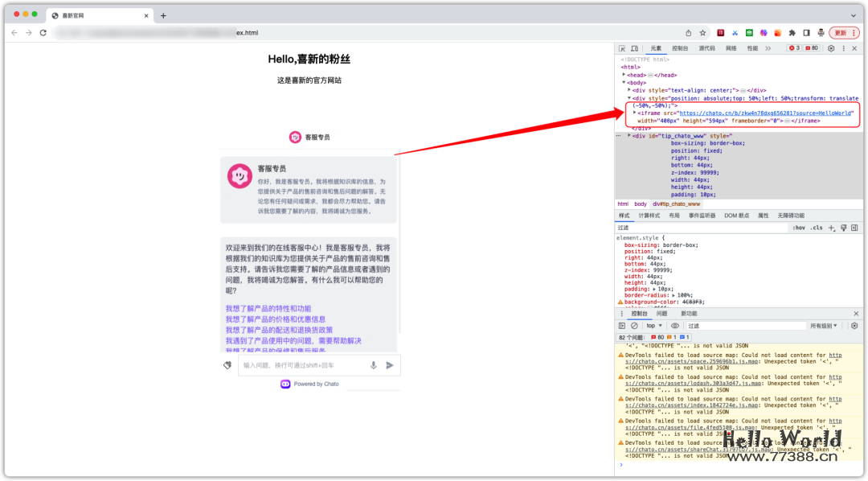This screenshot has width=868, height=481.
Task: Expand the iframe node in Elements tree
Action: pyautogui.click(x=635, y=113)
